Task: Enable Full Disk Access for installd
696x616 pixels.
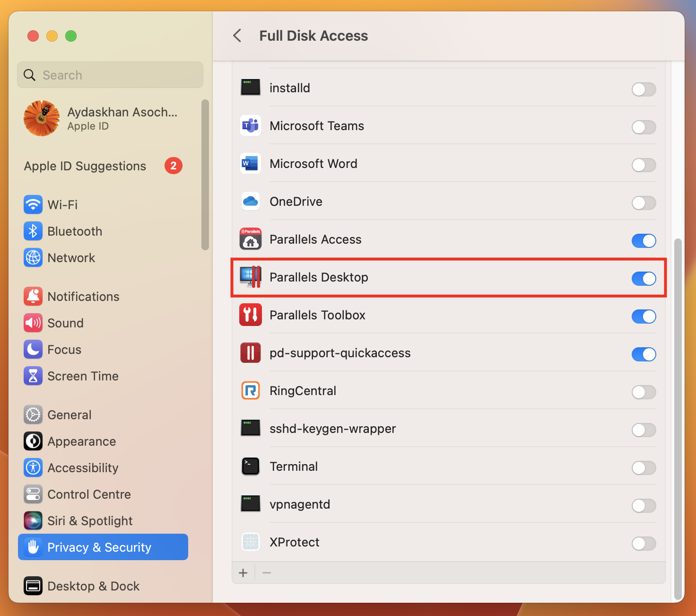Action: [x=644, y=89]
